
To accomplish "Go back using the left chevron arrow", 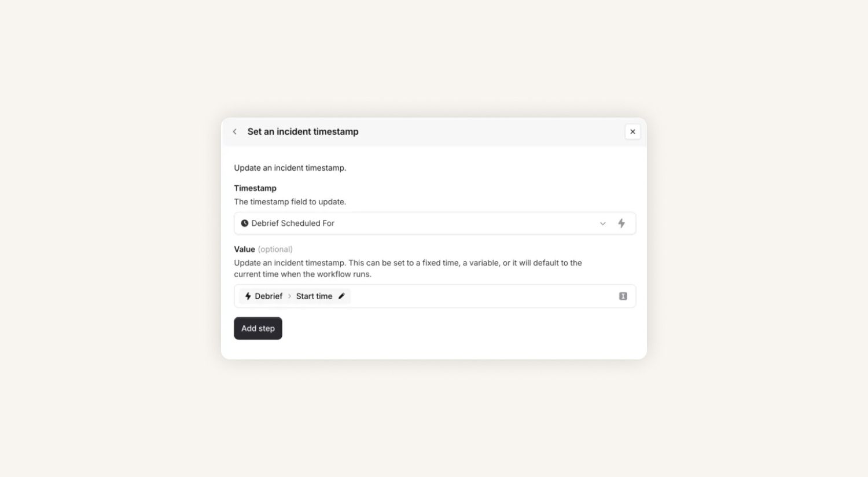I will pos(234,132).
